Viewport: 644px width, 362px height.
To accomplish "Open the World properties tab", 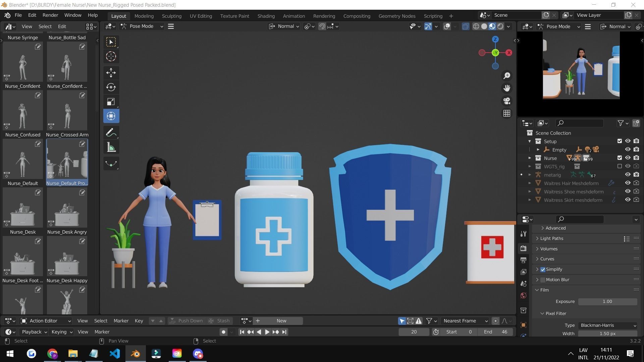I will coord(523,296).
